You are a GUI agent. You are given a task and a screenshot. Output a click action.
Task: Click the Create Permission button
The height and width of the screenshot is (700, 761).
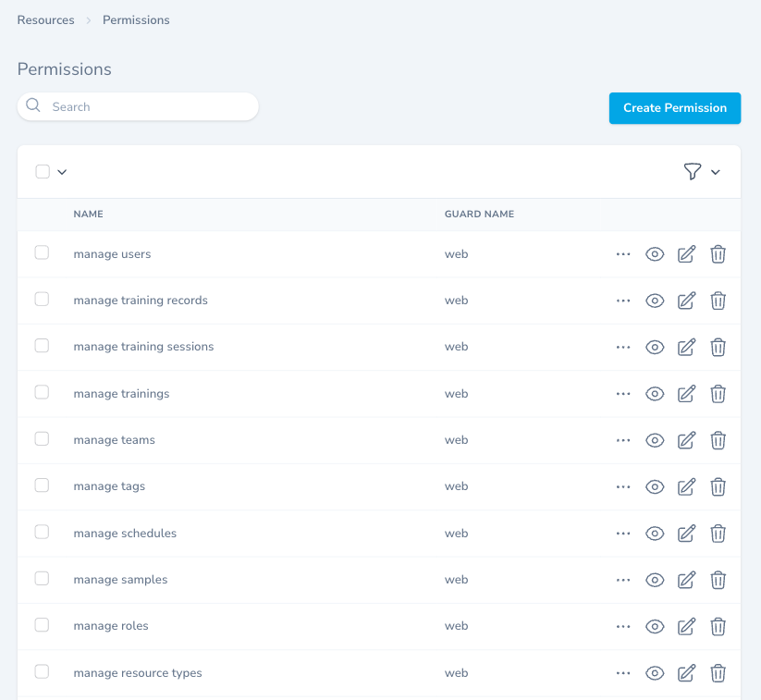coord(674,108)
